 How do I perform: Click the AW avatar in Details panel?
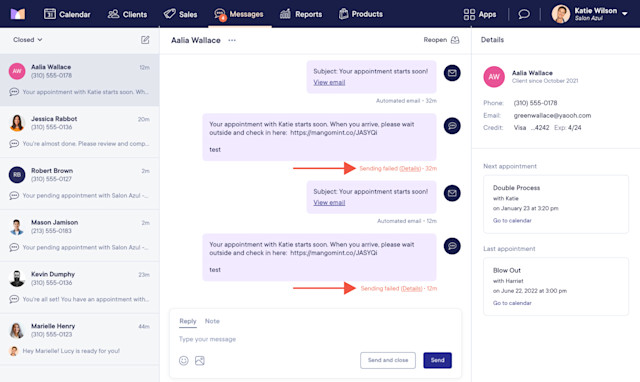point(494,77)
